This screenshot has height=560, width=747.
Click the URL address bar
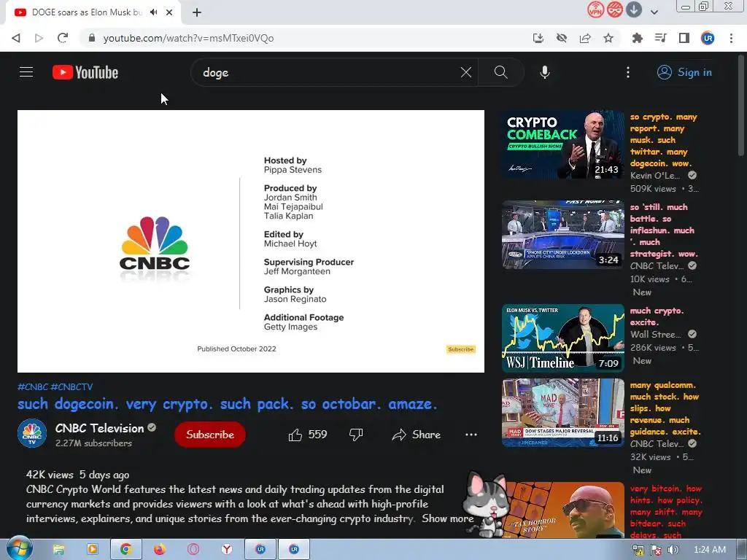tap(305, 38)
